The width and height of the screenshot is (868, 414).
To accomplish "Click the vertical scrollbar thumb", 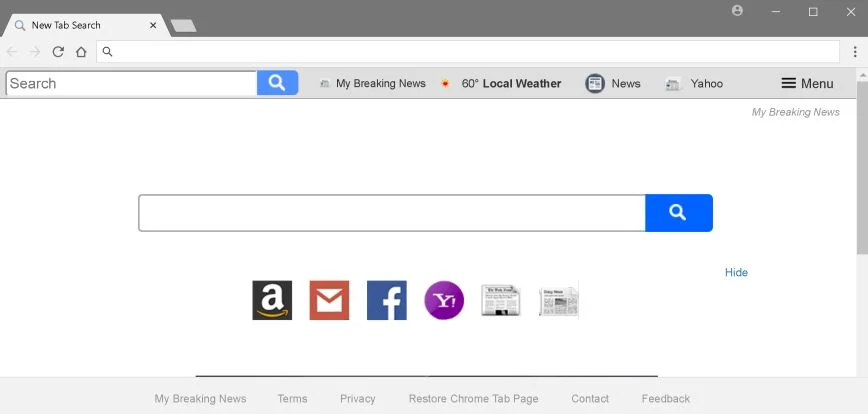I will tap(862, 166).
